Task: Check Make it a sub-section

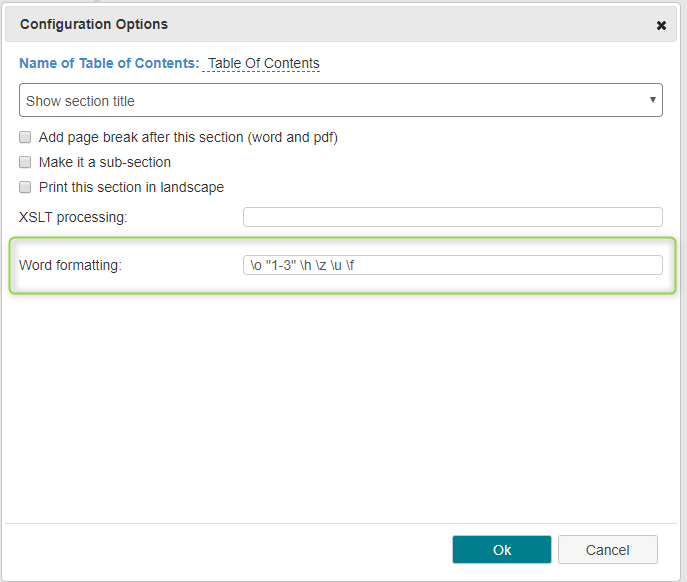Action: (x=25, y=162)
